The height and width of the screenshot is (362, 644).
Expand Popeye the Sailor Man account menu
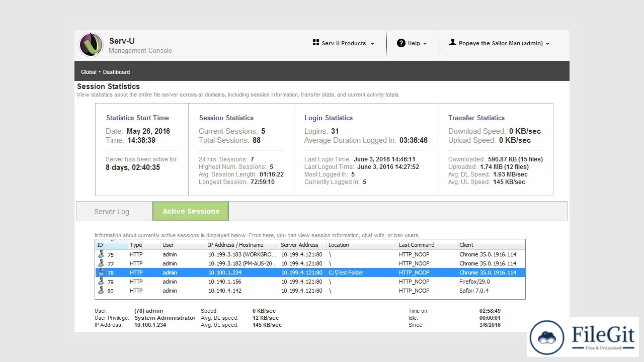tap(500, 43)
